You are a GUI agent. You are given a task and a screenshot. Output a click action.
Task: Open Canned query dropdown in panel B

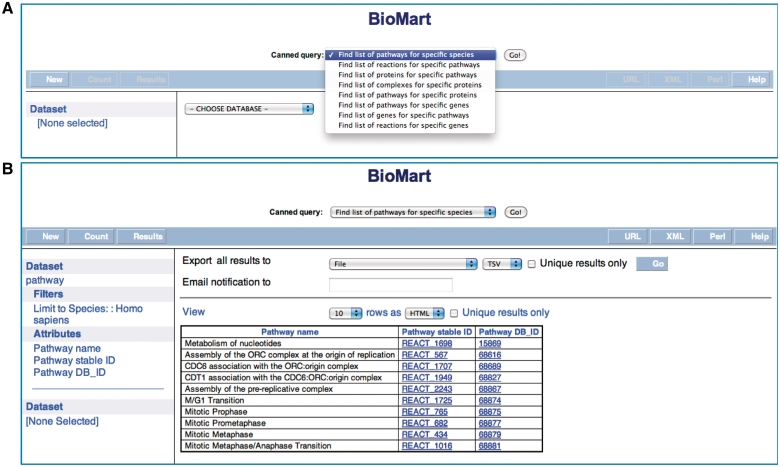click(x=413, y=212)
